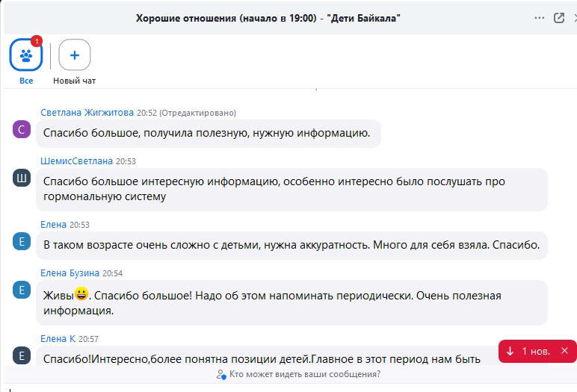Dismiss the red "1 нов." notification with X
Screen dimensions: 577x392
tap(564, 351)
